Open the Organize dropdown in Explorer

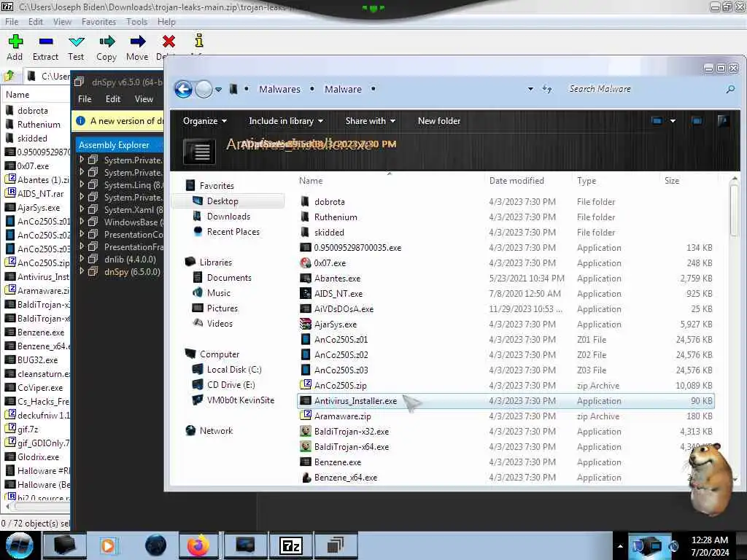pyautogui.click(x=205, y=121)
